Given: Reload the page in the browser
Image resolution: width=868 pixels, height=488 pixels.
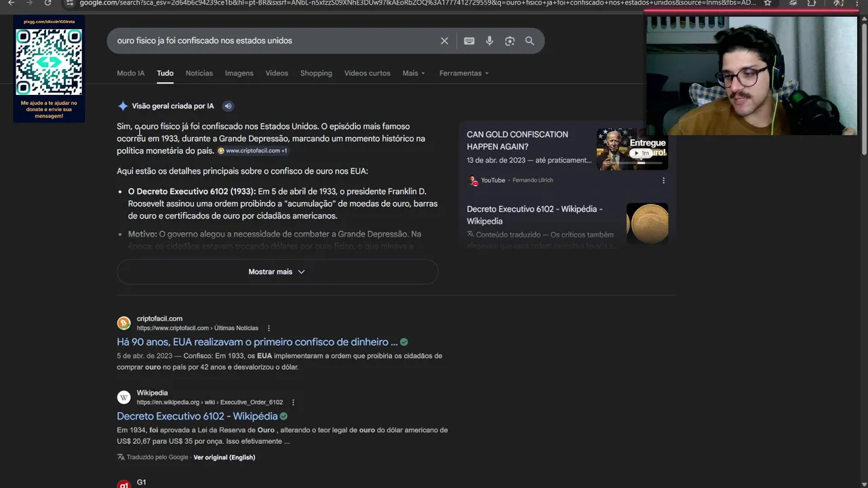Looking at the screenshot, I should [47, 3].
